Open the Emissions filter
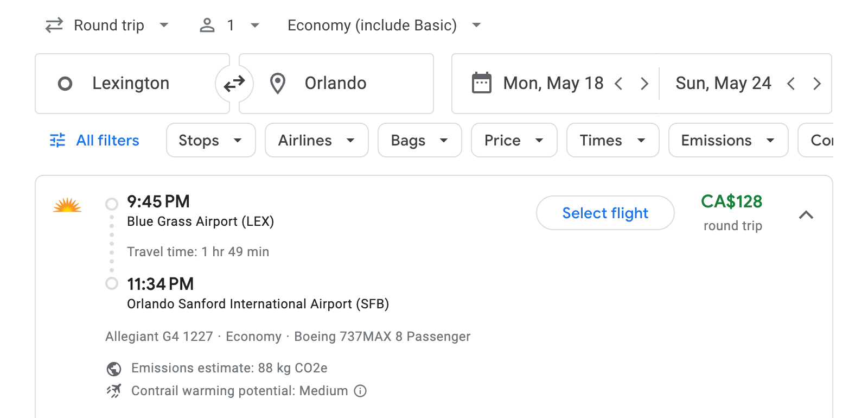The height and width of the screenshot is (418, 868). pyautogui.click(x=727, y=140)
